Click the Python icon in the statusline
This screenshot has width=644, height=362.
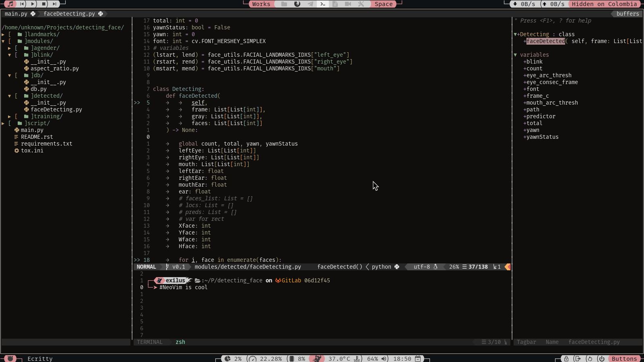pos(397,267)
